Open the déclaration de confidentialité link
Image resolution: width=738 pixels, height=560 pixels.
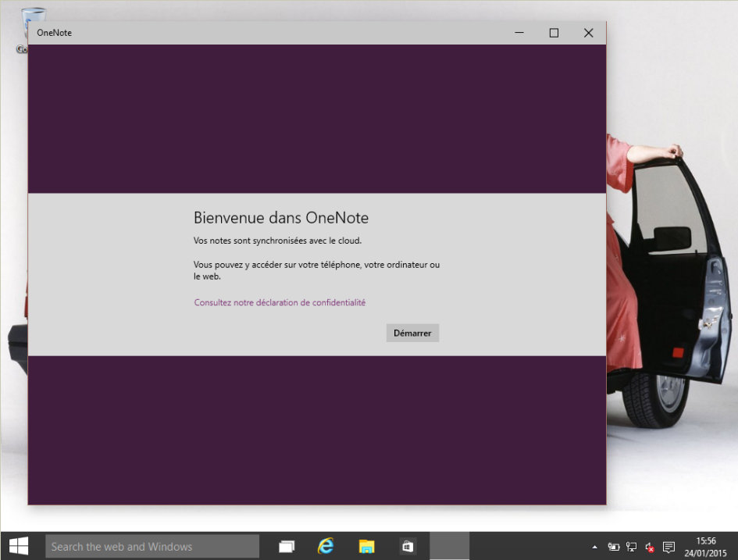pos(280,302)
